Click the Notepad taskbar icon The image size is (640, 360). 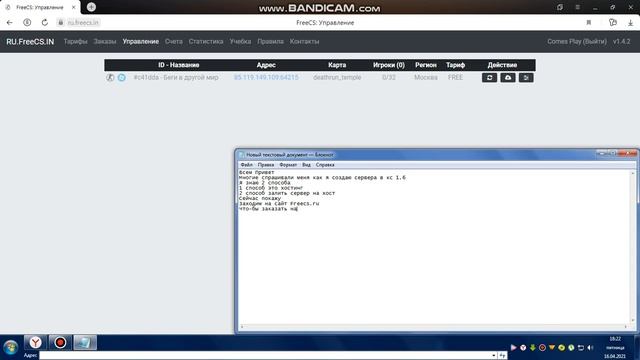[85, 342]
